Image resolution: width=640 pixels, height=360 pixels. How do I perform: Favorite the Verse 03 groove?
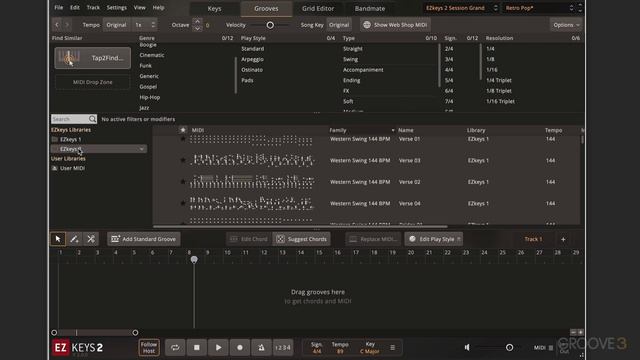(183, 160)
